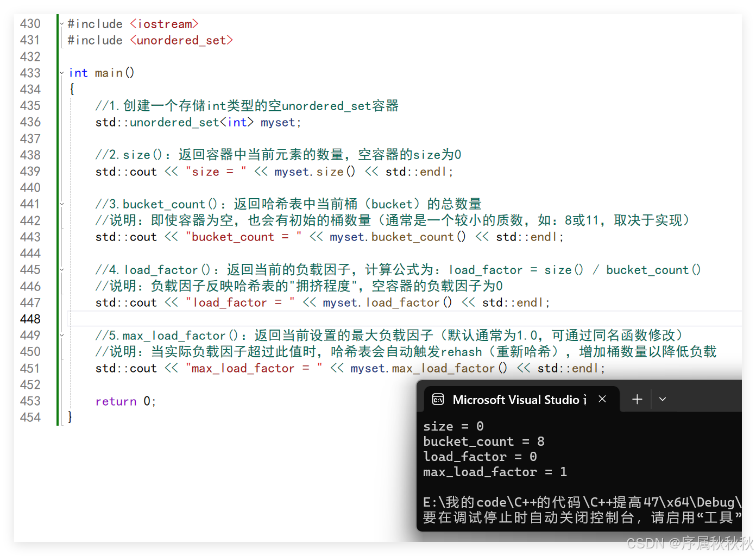
Task: Click 'myset.load_factor()' call on line 447
Action: click(x=387, y=303)
